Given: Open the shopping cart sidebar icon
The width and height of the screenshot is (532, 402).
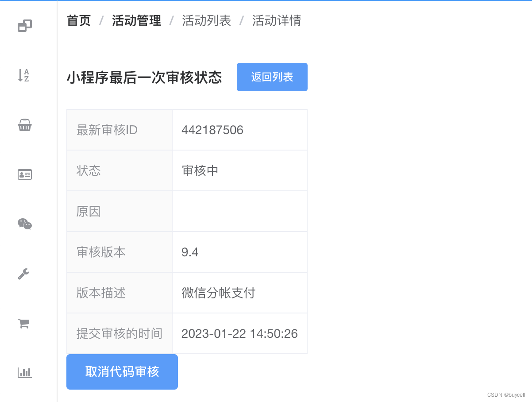Looking at the screenshot, I should [23, 324].
